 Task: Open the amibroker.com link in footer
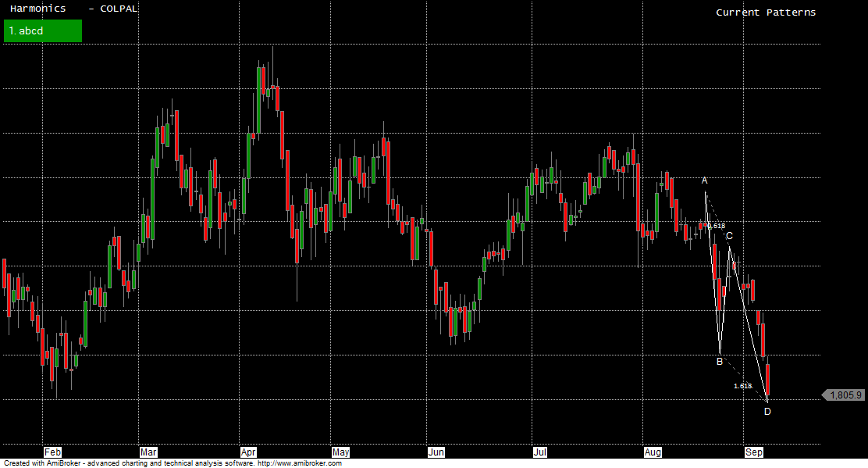(299, 463)
